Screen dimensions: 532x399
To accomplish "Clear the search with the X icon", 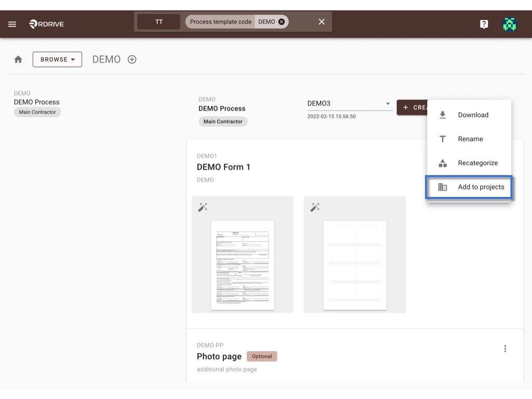I will coord(321,21).
